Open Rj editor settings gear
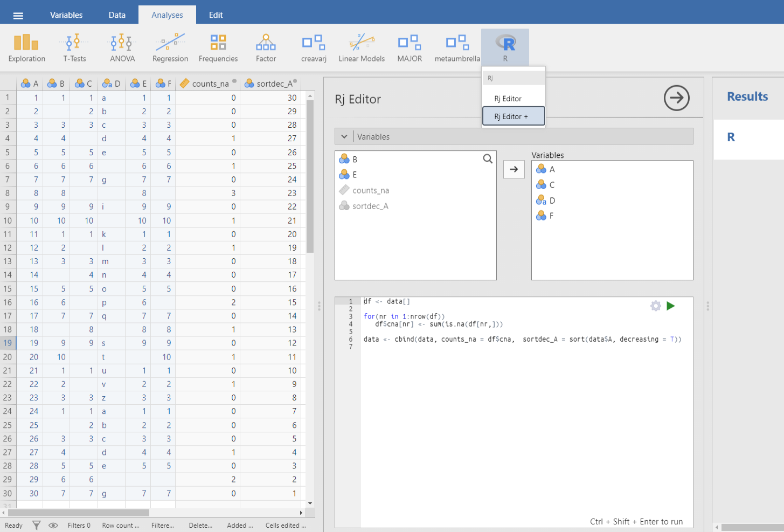784x532 pixels. click(x=655, y=306)
